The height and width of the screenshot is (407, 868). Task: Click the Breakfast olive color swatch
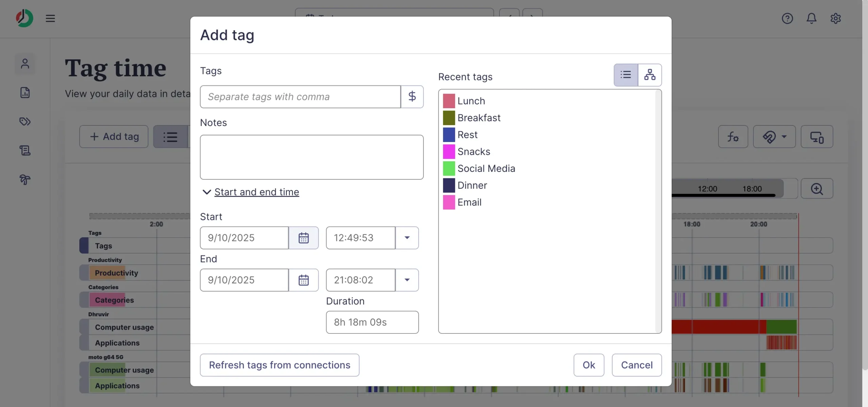[x=449, y=118]
